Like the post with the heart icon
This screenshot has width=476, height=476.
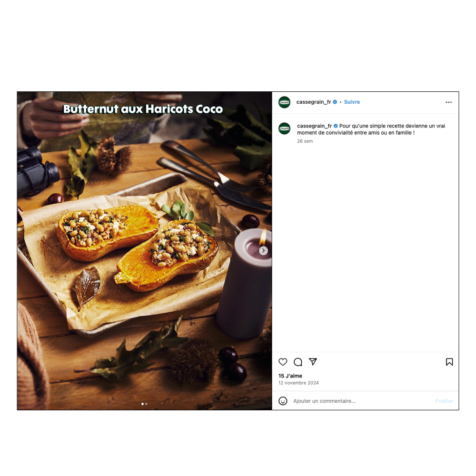click(283, 362)
